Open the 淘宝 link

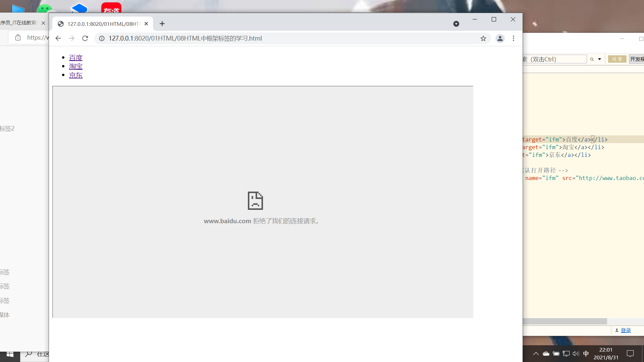point(76,66)
